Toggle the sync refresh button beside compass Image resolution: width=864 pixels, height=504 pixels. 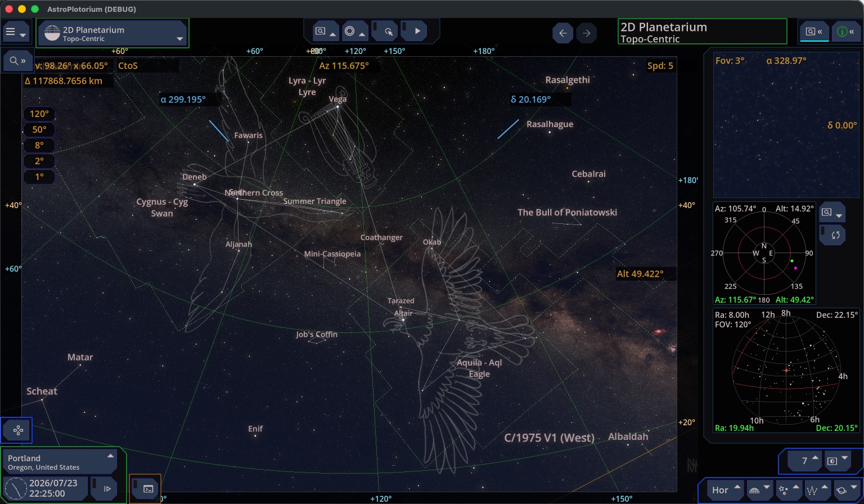point(832,235)
